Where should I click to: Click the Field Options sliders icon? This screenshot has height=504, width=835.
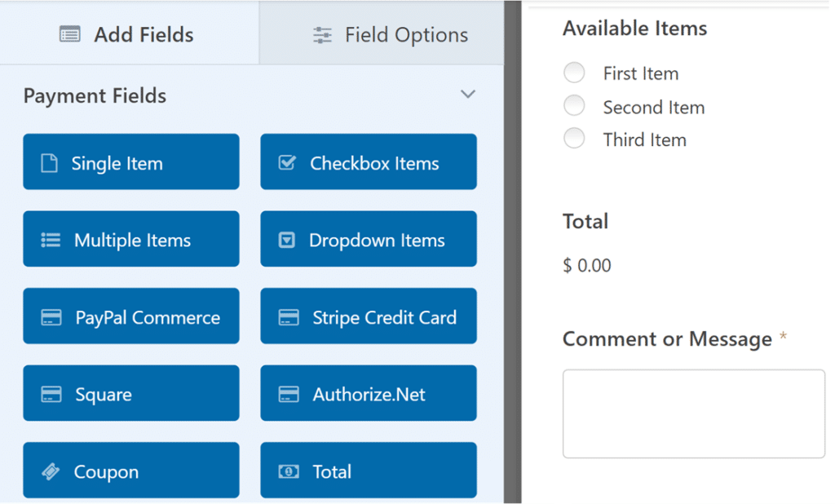pyautogui.click(x=320, y=34)
